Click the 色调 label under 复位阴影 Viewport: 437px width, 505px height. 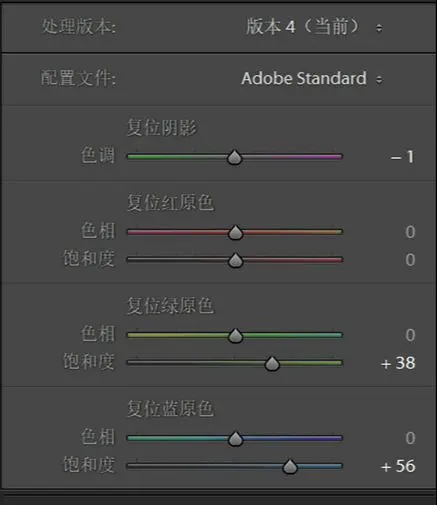pos(98,156)
